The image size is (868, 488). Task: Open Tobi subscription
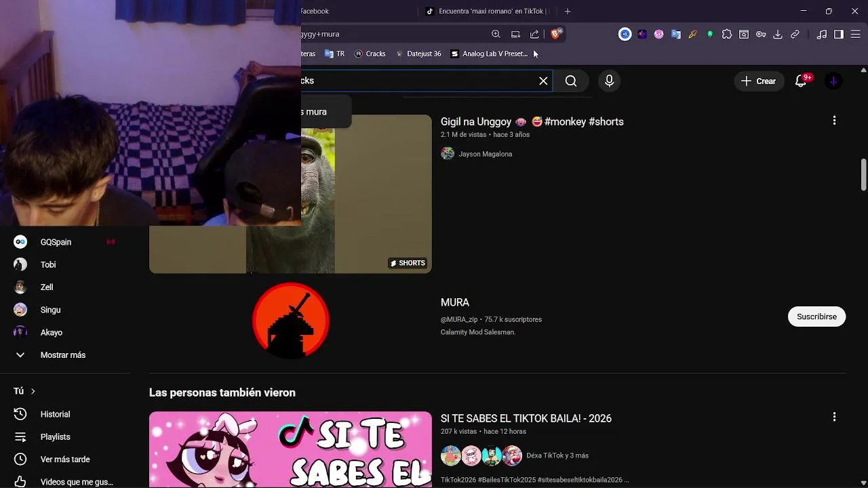point(65,264)
